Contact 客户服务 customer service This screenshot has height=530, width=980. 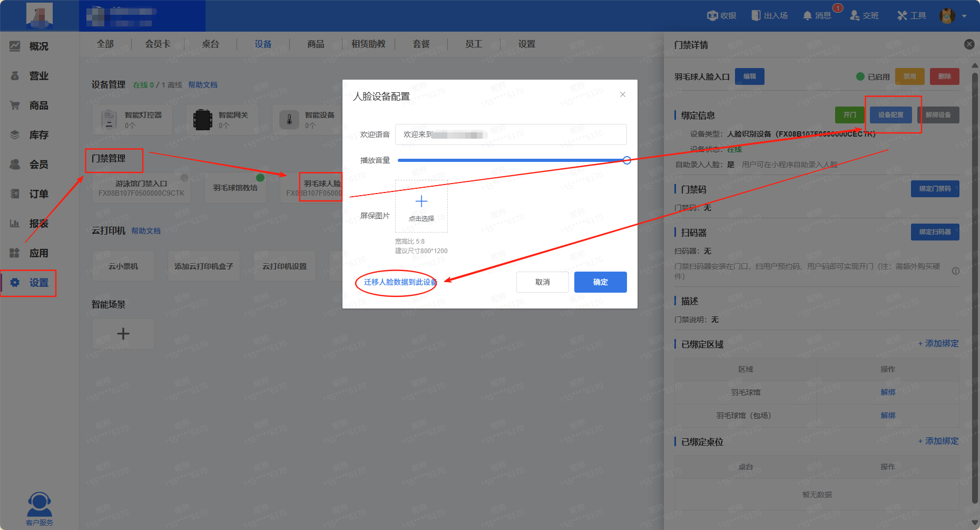tap(40, 509)
